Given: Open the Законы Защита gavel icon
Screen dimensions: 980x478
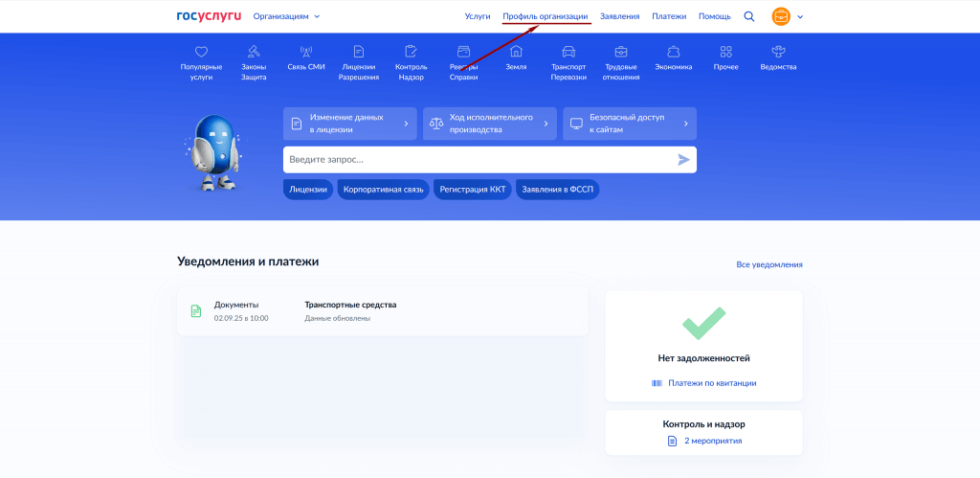Looking at the screenshot, I should (254, 52).
